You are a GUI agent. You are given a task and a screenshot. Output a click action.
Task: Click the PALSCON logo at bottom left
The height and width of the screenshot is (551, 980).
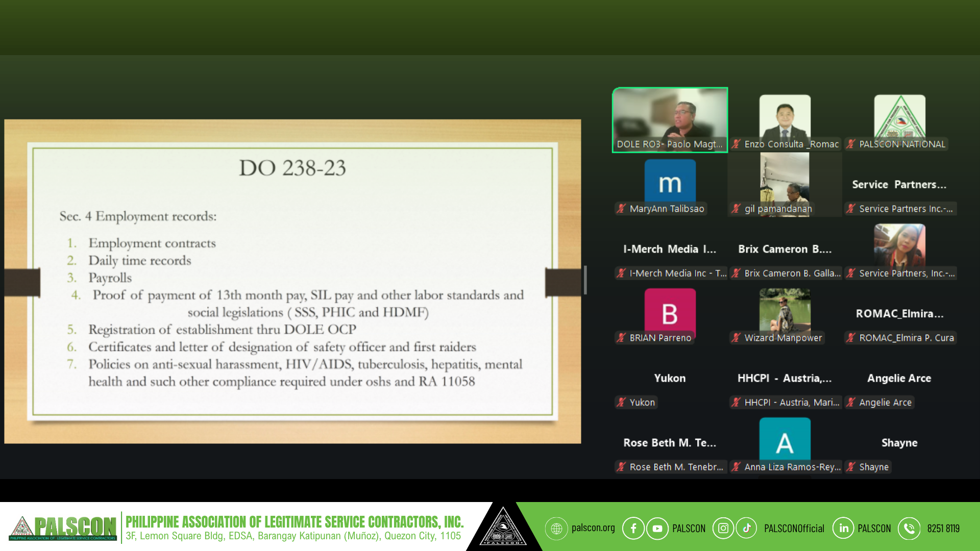63,528
